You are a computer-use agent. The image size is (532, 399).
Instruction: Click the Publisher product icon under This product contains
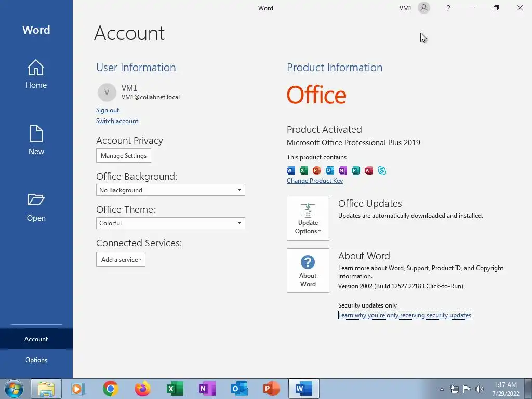355,170
